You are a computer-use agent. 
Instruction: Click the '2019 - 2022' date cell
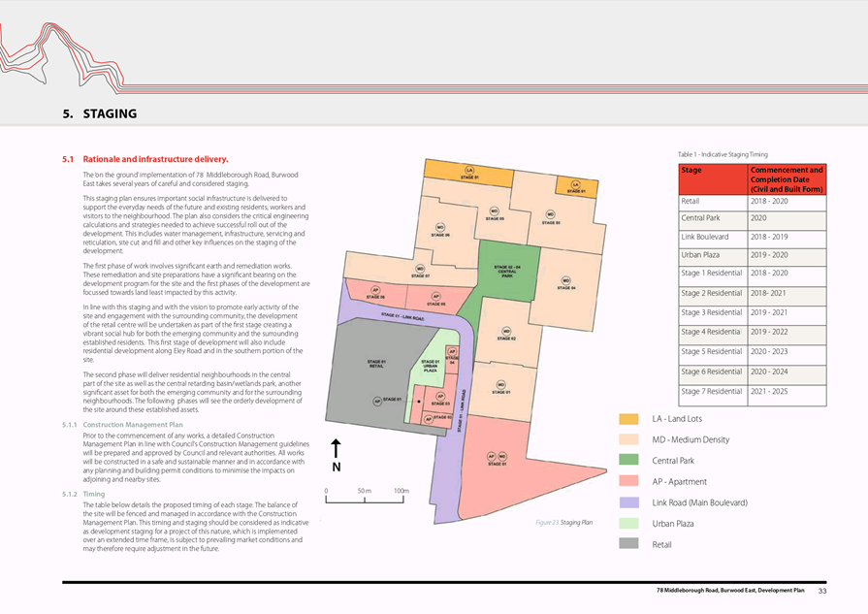tap(788, 335)
